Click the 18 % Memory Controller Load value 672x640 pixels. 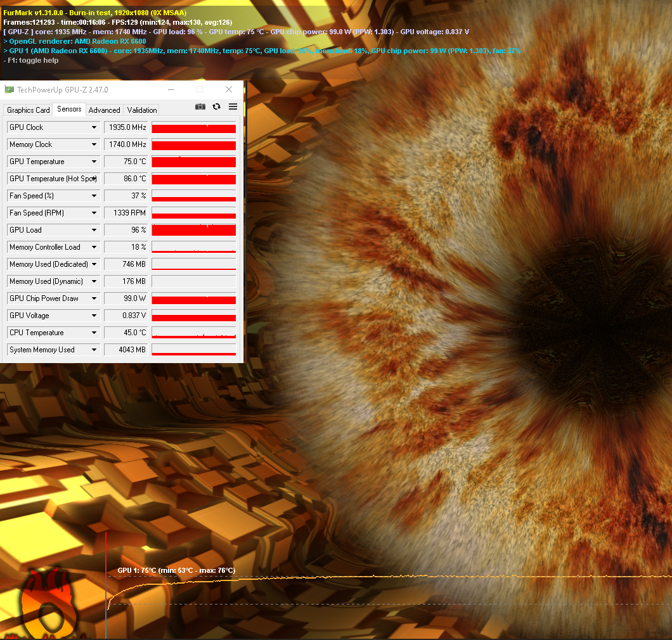click(x=126, y=247)
